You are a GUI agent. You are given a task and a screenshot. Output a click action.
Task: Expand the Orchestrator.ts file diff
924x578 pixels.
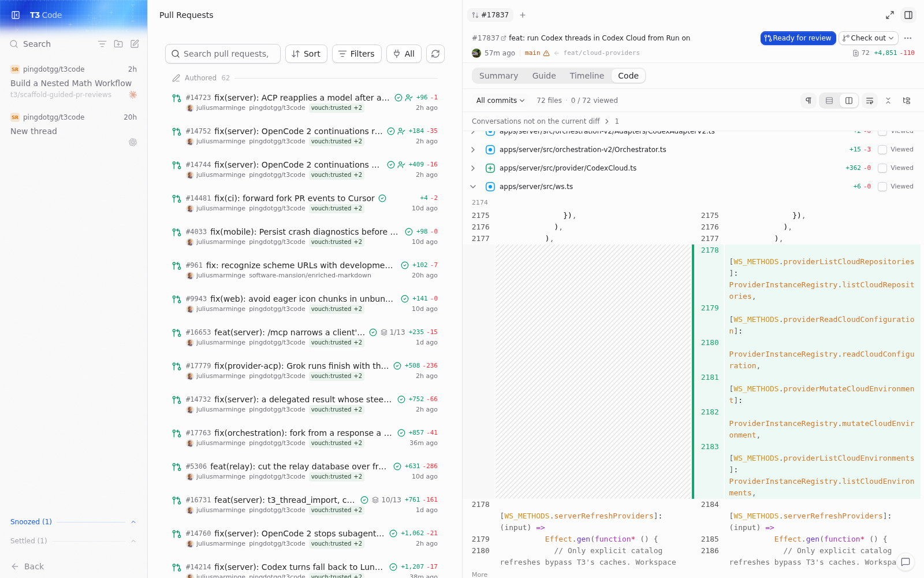click(473, 150)
